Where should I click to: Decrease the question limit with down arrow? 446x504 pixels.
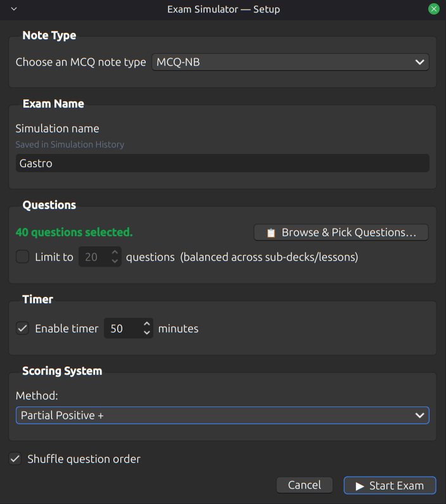pos(115,261)
